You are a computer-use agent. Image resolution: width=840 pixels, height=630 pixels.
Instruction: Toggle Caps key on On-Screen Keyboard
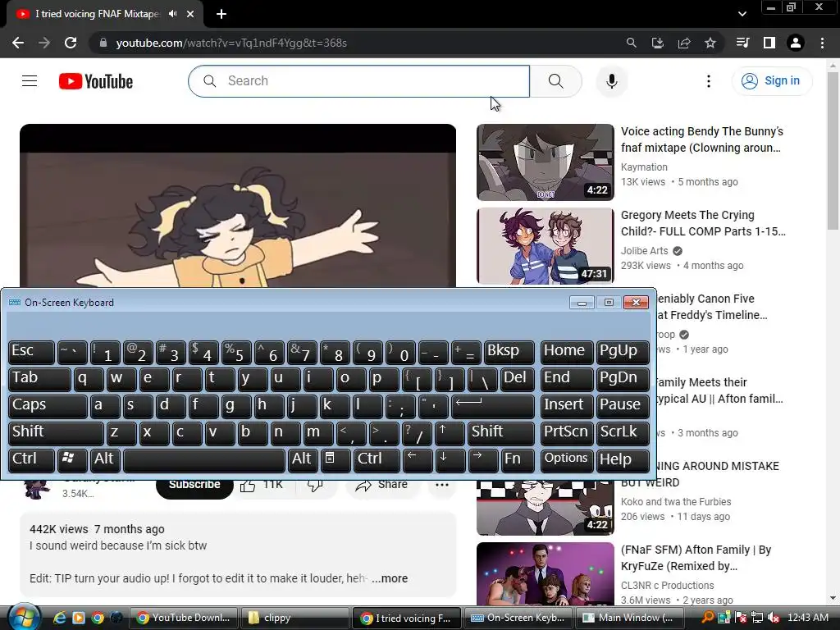coord(48,406)
